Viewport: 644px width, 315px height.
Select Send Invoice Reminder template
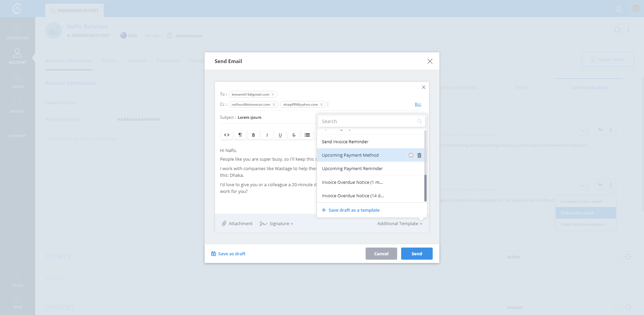tap(345, 142)
